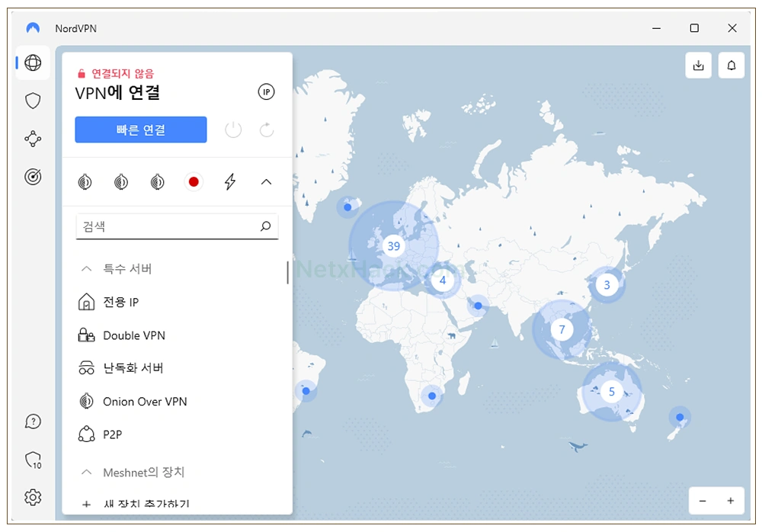Open the Threat Protection shield icon
Screen dimensions: 762x532
point(33,101)
